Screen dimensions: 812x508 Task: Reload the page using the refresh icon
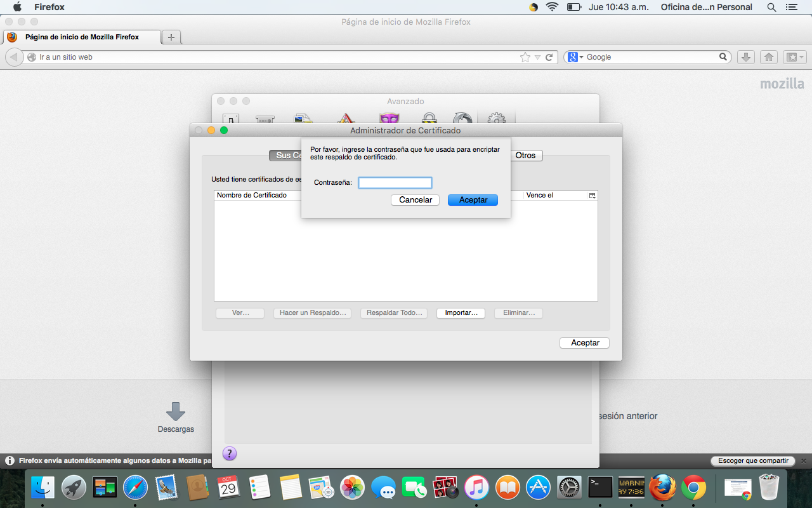549,57
